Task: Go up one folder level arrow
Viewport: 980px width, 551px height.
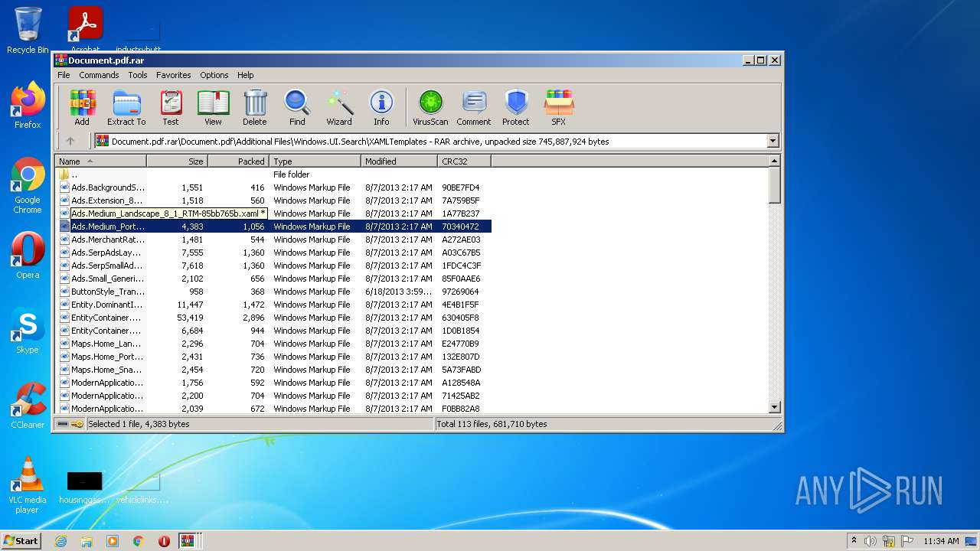Action: [70, 141]
